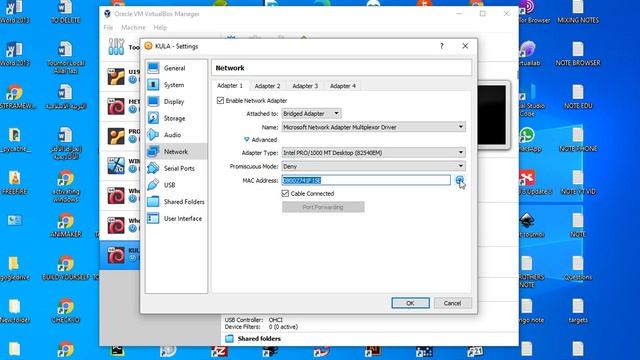Image resolution: width=640 pixels, height=360 pixels.
Task: Open the FREEFIRE desktop icon
Action: tap(15, 182)
